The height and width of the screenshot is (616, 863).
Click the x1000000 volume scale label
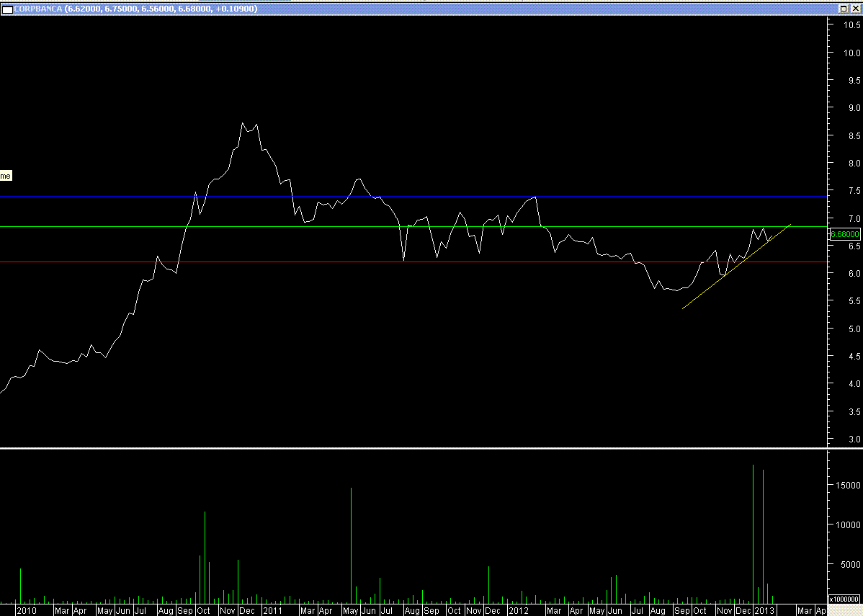pyautogui.click(x=844, y=599)
